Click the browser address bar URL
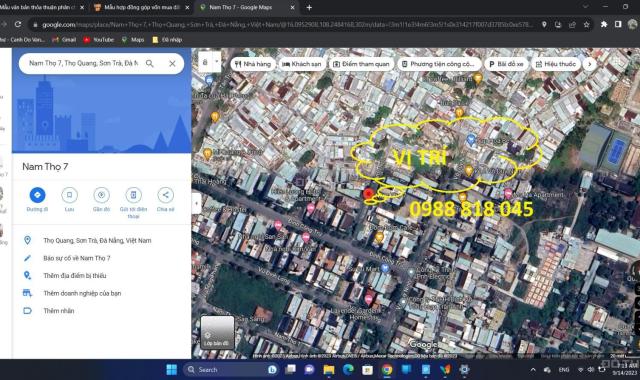Screen dimensions: 640x380 (287, 24)
